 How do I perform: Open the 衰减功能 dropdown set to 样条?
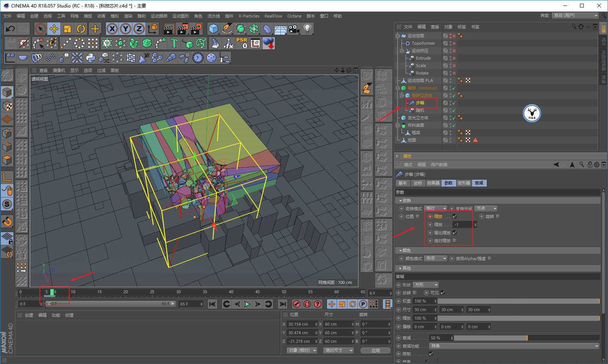coord(514,346)
